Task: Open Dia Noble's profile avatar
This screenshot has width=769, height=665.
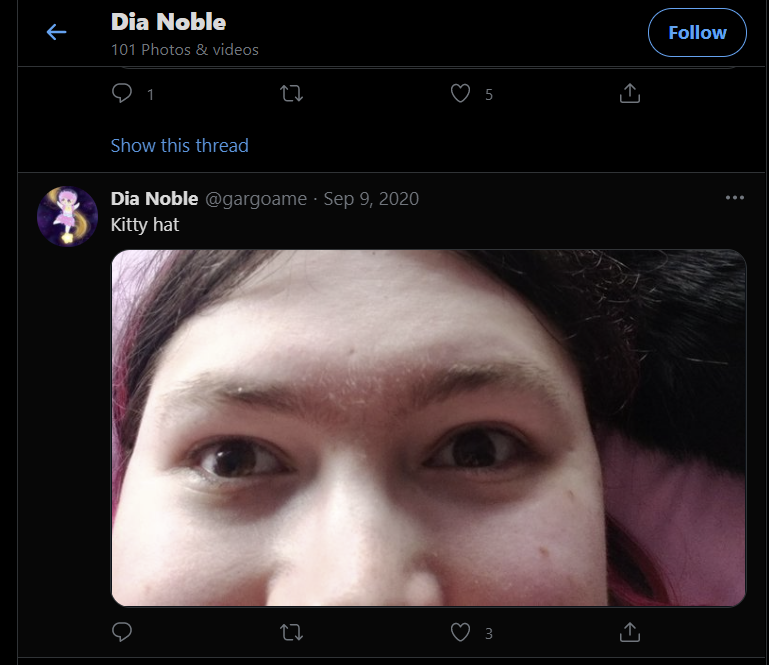Action: (x=67, y=216)
